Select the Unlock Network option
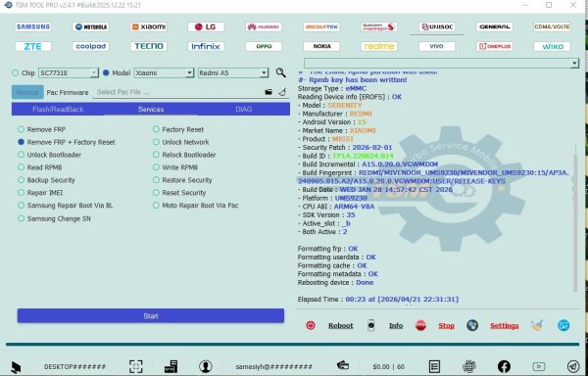This screenshot has height=376, width=588. [x=180, y=142]
